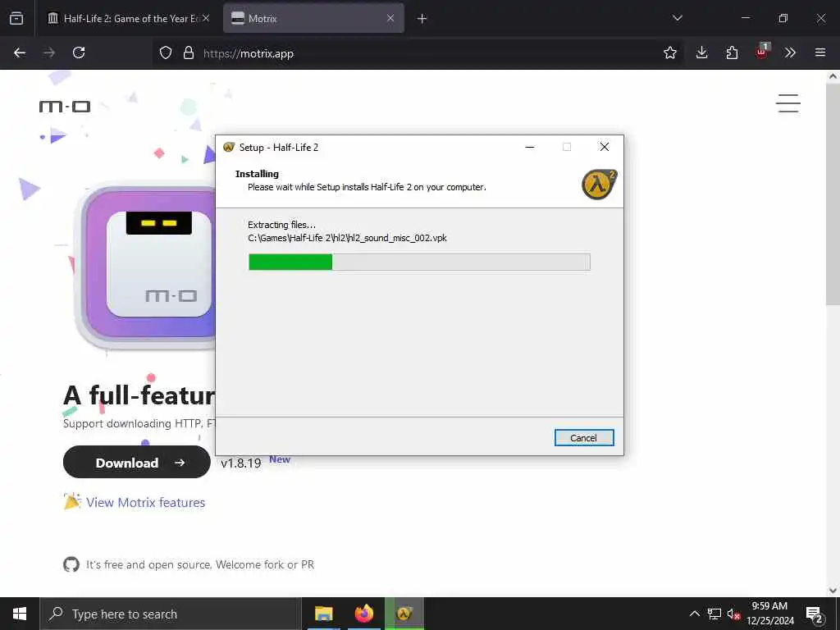Close the Half-Life 2 setup dialog

pos(605,148)
